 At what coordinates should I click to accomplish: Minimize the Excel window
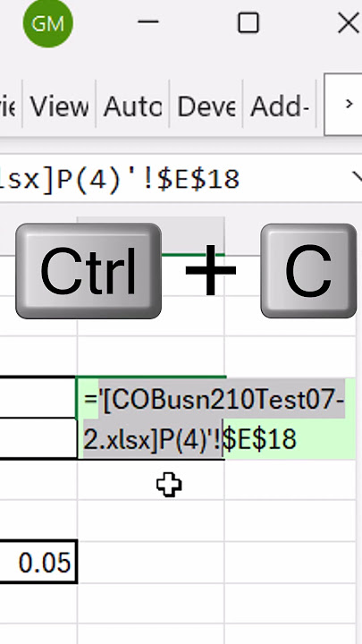[x=147, y=23]
